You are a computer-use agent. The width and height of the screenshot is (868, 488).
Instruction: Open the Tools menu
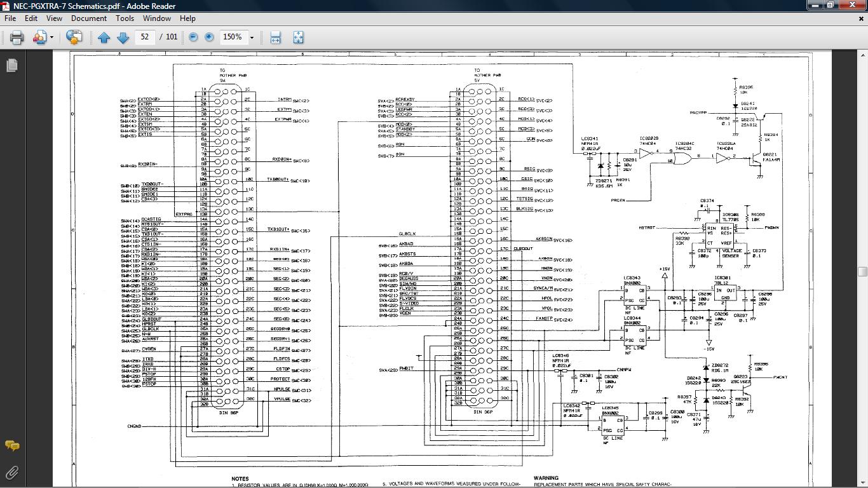point(125,18)
